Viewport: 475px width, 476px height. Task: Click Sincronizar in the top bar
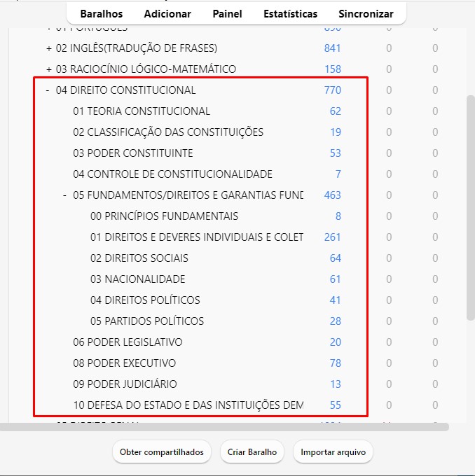click(366, 14)
